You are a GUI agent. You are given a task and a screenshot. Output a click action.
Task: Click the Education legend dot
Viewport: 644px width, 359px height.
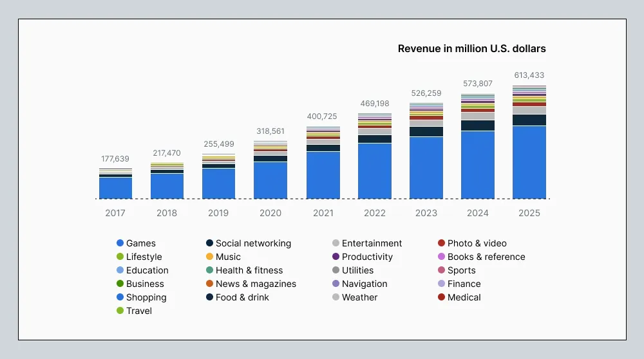point(120,270)
